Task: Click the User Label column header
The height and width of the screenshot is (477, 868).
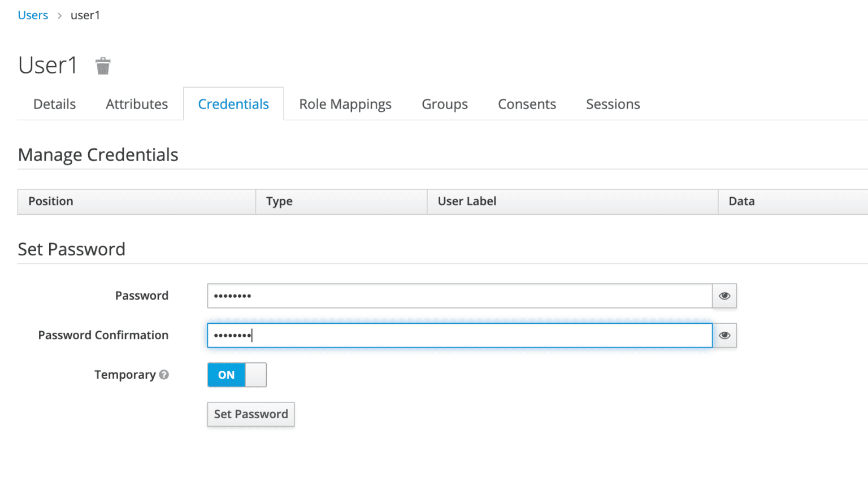Action: point(467,201)
